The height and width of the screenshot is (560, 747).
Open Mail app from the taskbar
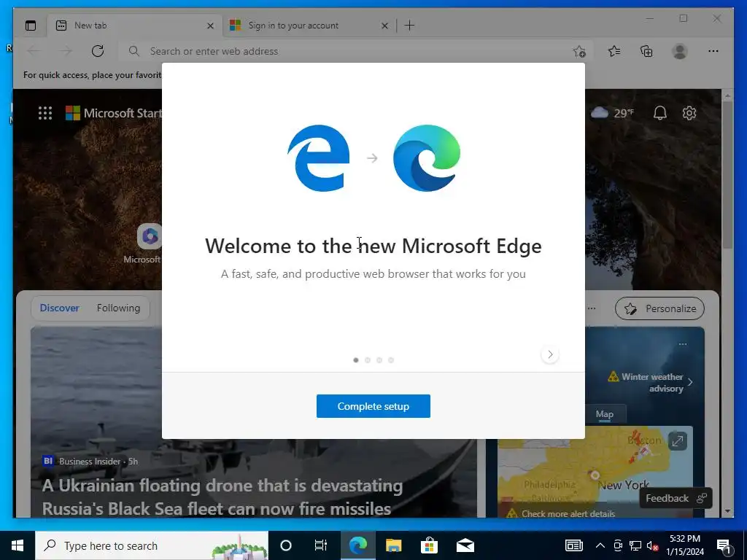tap(465, 545)
